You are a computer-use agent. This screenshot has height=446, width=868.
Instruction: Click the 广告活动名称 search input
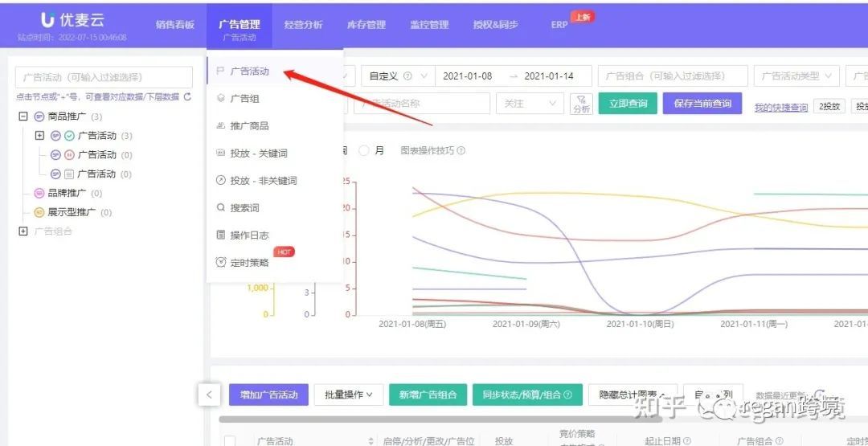(422, 104)
